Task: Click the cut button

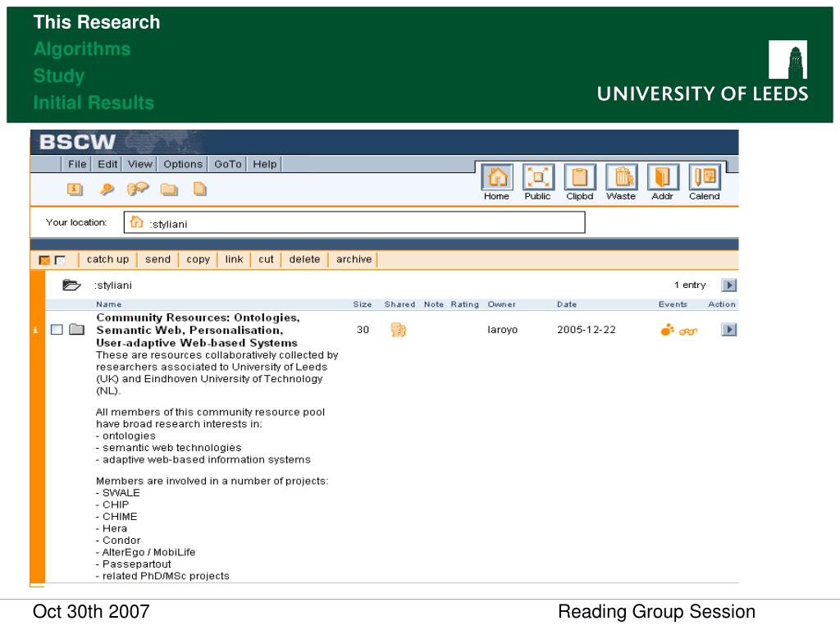Action: click(266, 259)
